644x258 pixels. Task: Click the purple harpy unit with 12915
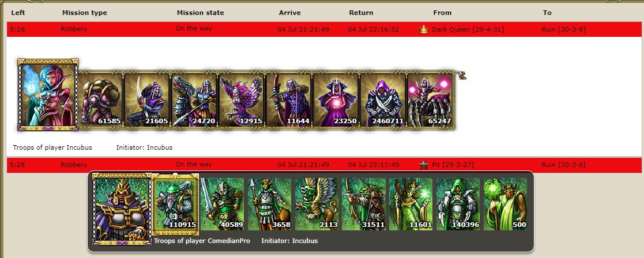click(x=241, y=100)
